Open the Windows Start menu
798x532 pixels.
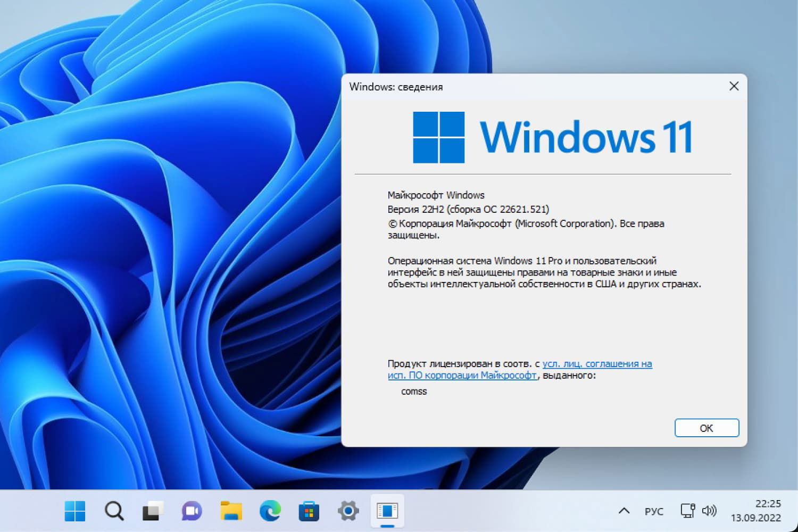pos(75,511)
